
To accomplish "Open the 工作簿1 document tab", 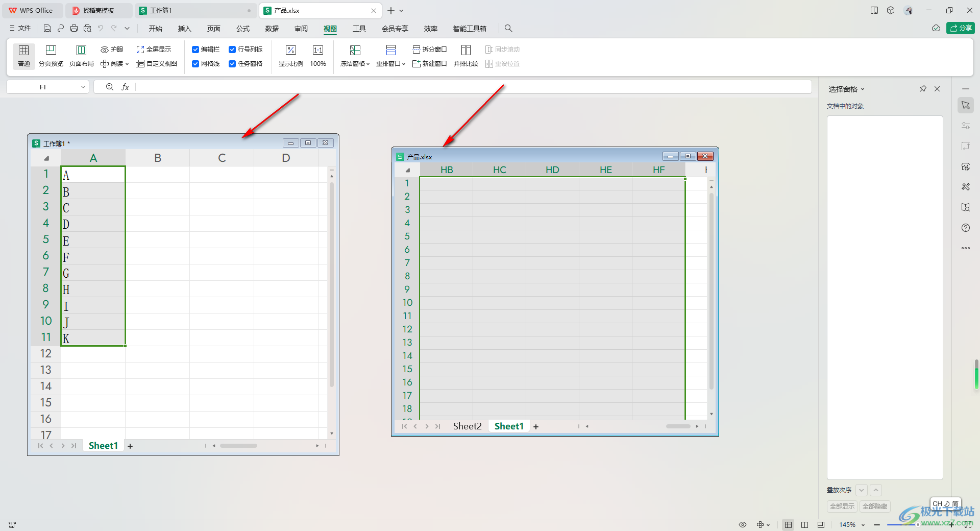I will pos(196,11).
